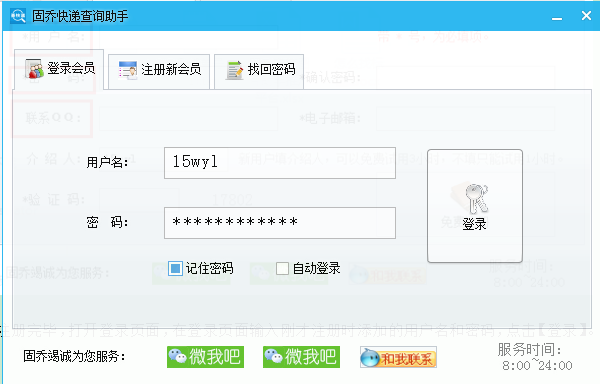Click the 密码 password field
The width and height of the screenshot is (600, 384).
point(280,223)
